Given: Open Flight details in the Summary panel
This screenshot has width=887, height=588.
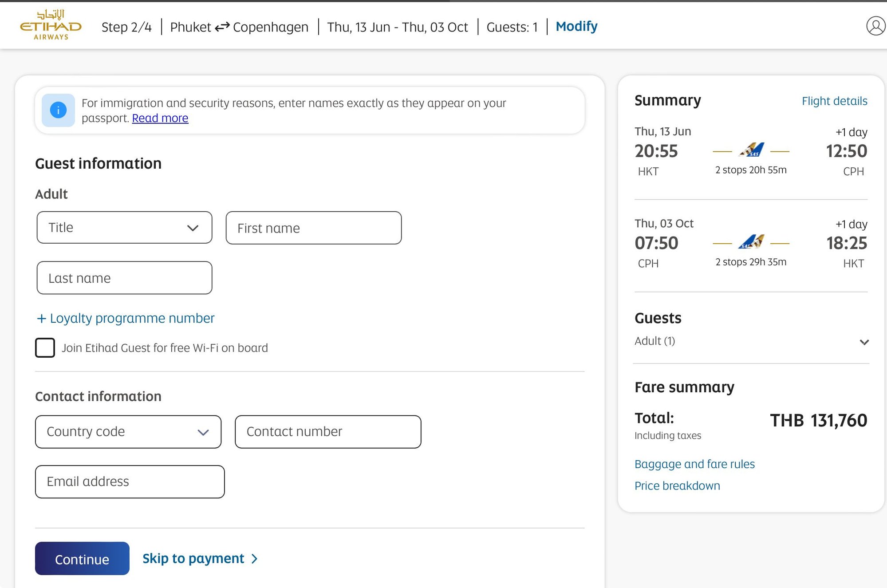Looking at the screenshot, I should (834, 101).
